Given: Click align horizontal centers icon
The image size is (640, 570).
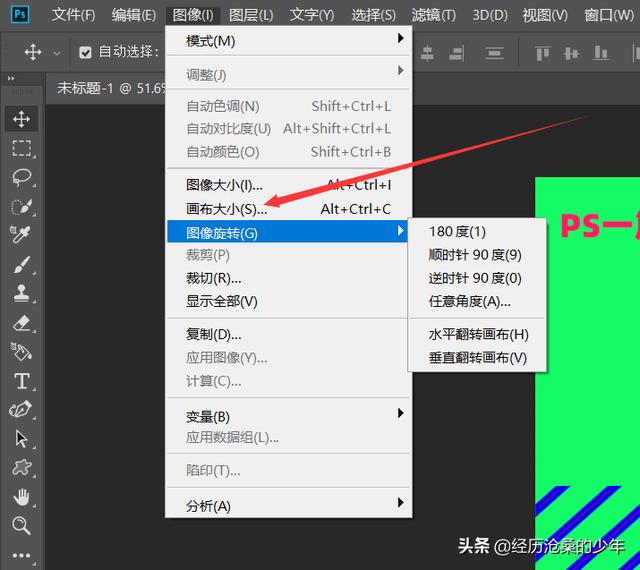Looking at the screenshot, I should pyautogui.click(x=427, y=53).
